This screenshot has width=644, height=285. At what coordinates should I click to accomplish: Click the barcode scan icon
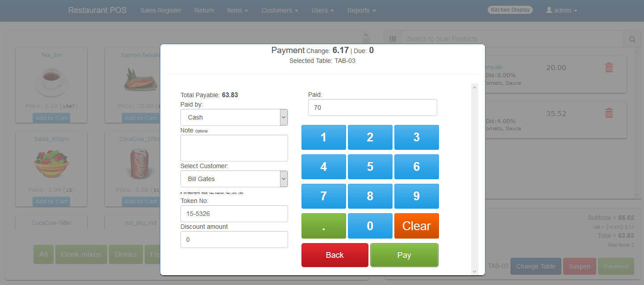[x=393, y=39]
